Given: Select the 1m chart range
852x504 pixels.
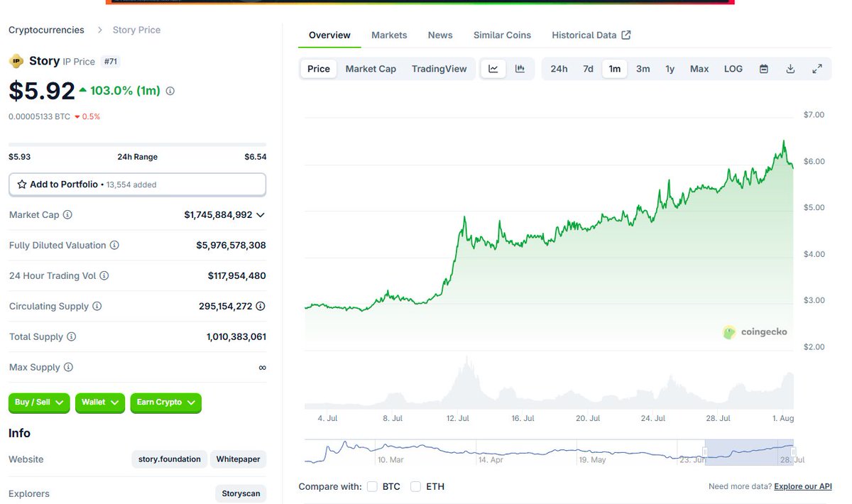Looking at the screenshot, I should (x=615, y=69).
